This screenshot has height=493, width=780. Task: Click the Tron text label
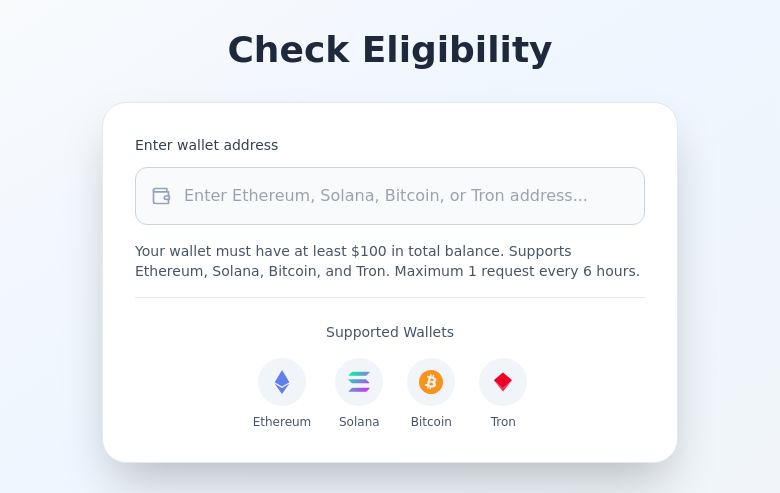pos(503,422)
